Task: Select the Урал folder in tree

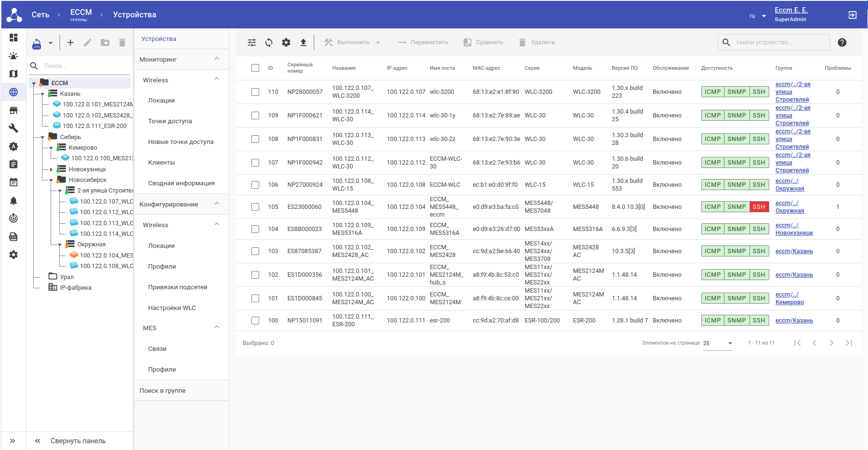Action: (66, 277)
